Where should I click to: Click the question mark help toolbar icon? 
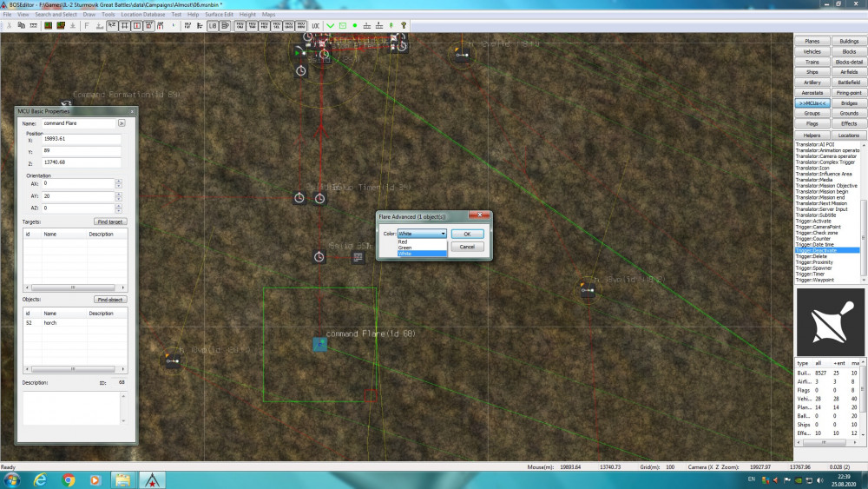click(x=404, y=25)
